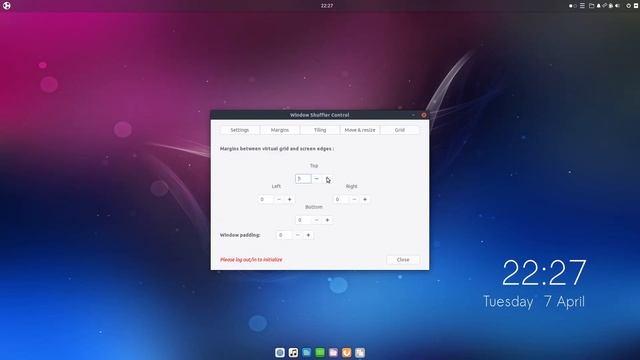Open the power indicator in the panel
The width and height of the screenshot is (640, 360).
[x=629, y=6]
